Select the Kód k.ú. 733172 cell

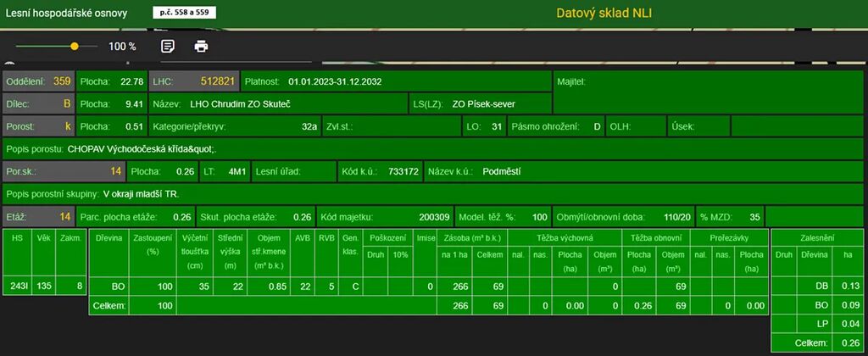pos(380,171)
